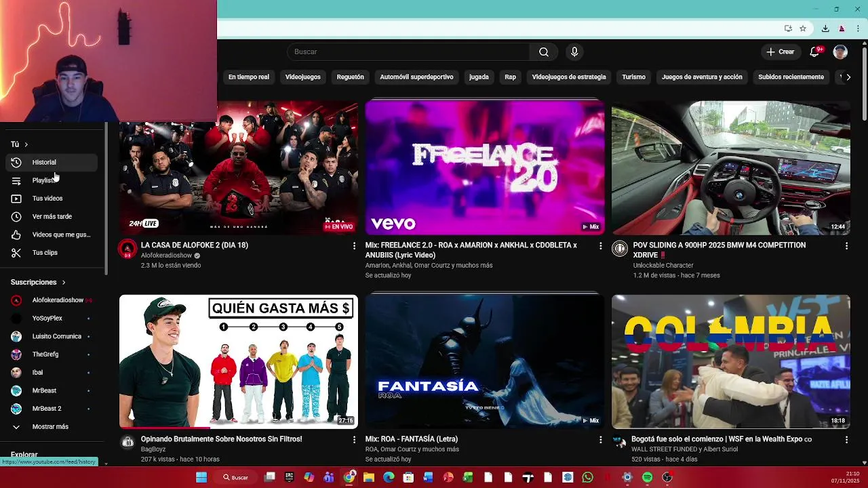Open Chrome downloads icon
868x488 pixels.
(x=825, y=28)
